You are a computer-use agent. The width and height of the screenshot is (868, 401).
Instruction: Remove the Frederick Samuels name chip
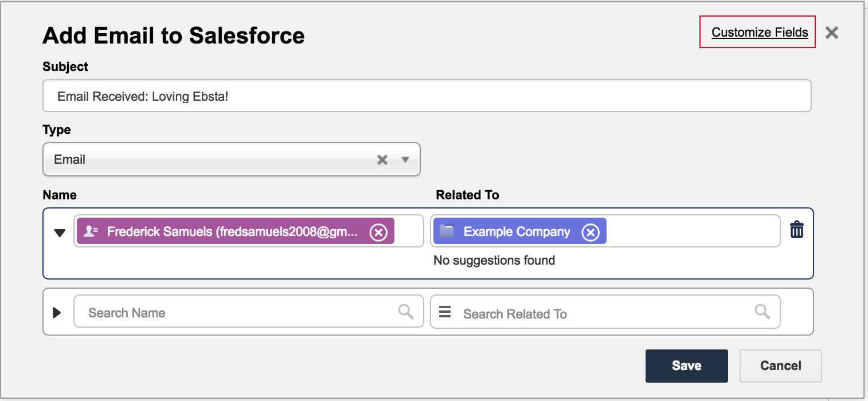tap(378, 232)
